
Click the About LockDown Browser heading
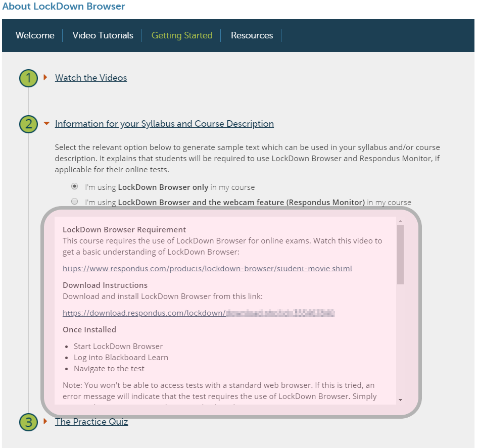63,7
